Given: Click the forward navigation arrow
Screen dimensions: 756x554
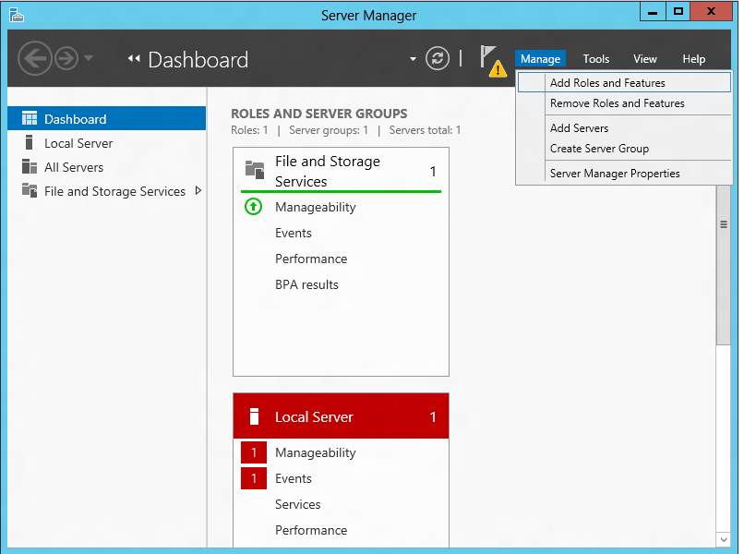Looking at the screenshot, I should [x=66, y=58].
